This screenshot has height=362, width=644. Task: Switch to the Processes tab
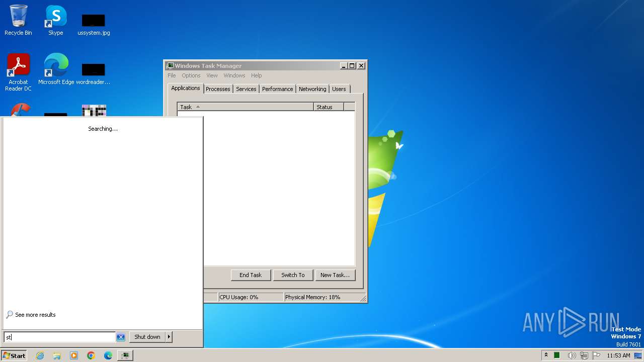[218, 89]
